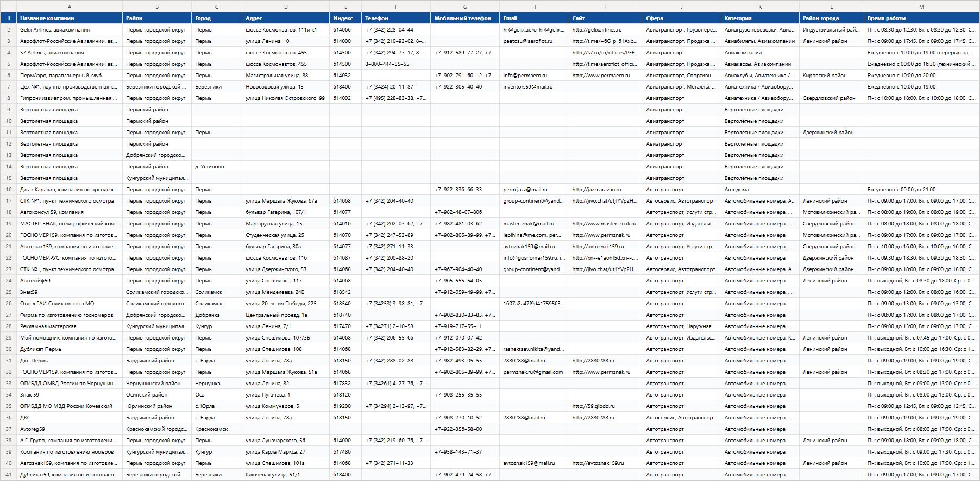Image resolution: width=980 pixels, height=490 pixels.
Task: Open the http://jazzcaravan.ru link
Action: (596, 190)
